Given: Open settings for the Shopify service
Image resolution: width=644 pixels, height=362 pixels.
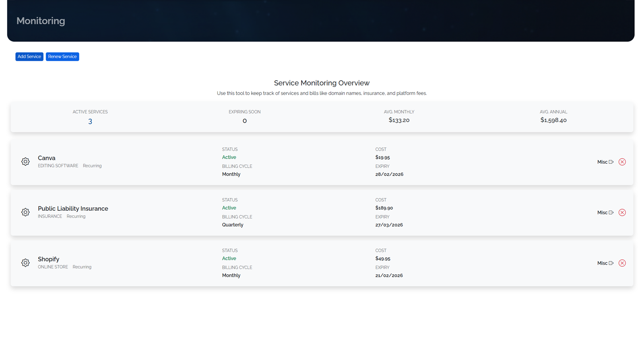Looking at the screenshot, I should coord(25,263).
